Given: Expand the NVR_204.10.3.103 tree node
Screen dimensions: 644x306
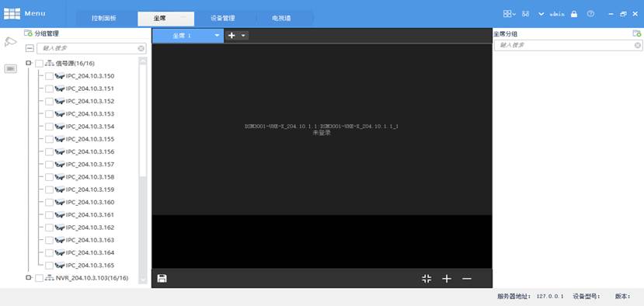Looking at the screenshot, I should [28, 278].
